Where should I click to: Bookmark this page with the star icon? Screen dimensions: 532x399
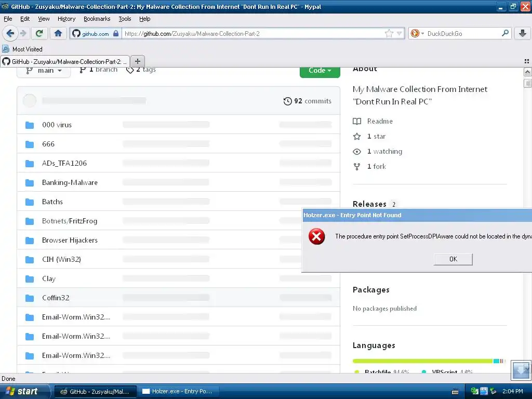389,33
